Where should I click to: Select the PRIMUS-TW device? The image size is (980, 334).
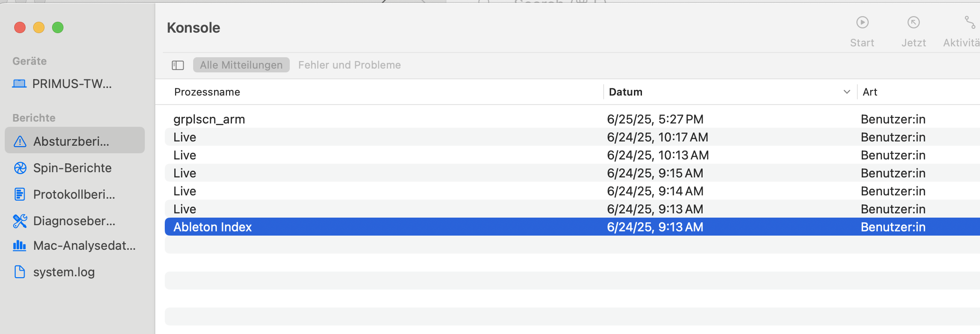pyautogui.click(x=71, y=84)
